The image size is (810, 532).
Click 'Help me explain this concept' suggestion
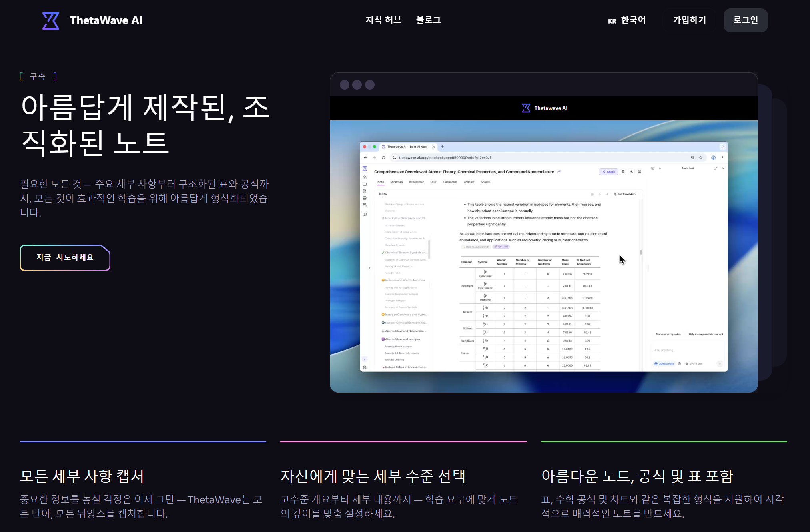706,334
